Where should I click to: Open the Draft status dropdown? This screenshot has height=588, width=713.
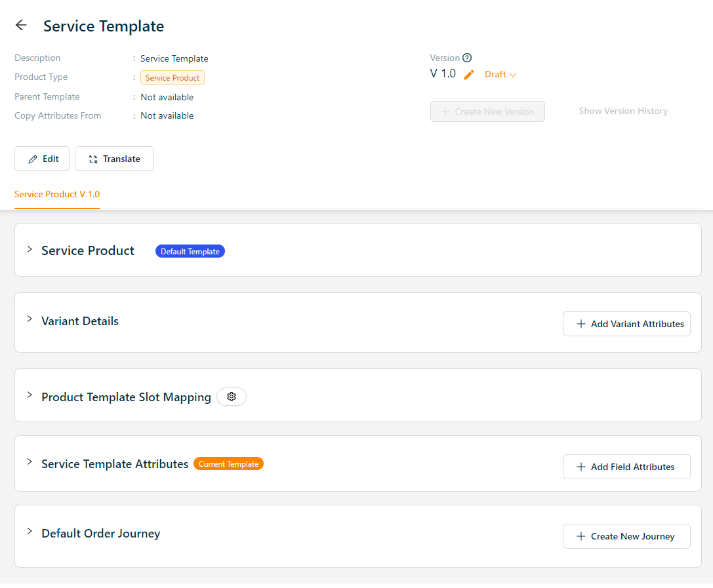(x=500, y=75)
